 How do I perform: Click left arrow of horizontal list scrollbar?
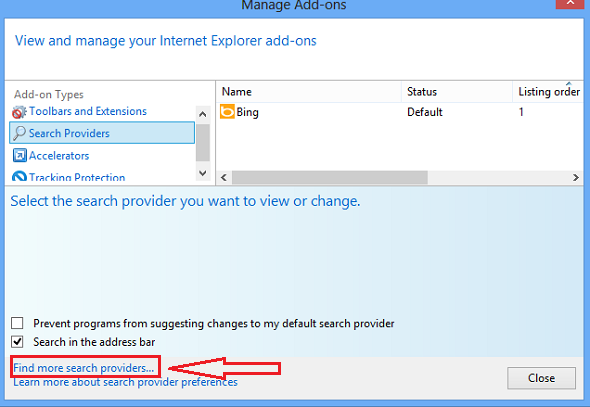click(x=224, y=177)
